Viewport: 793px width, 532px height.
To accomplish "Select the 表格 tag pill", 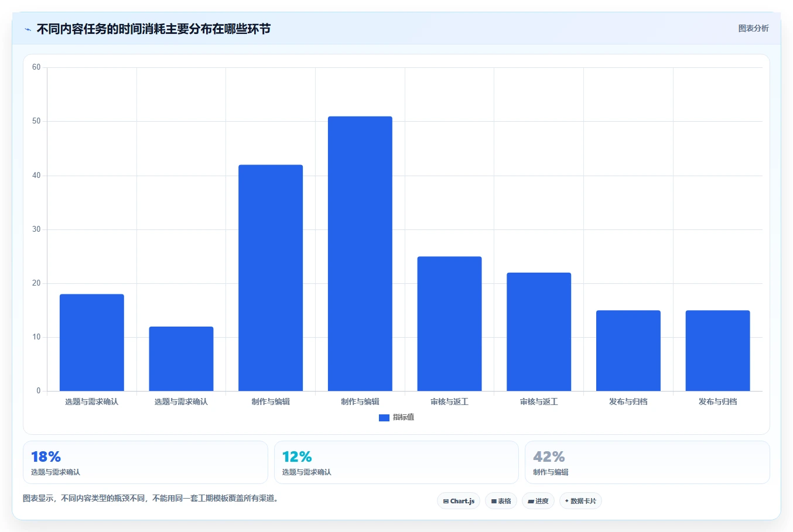I will [x=501, y=501].
